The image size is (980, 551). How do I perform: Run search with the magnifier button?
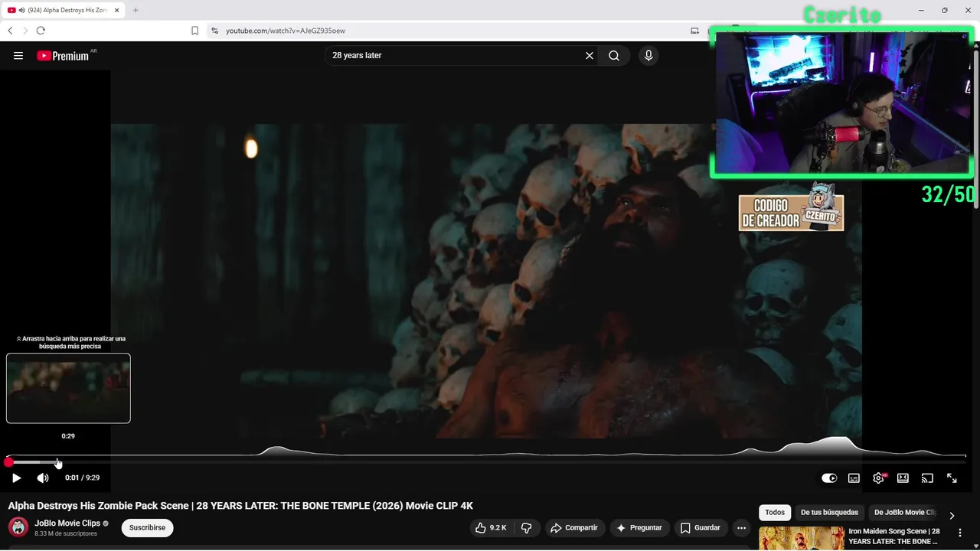(614, 55)
